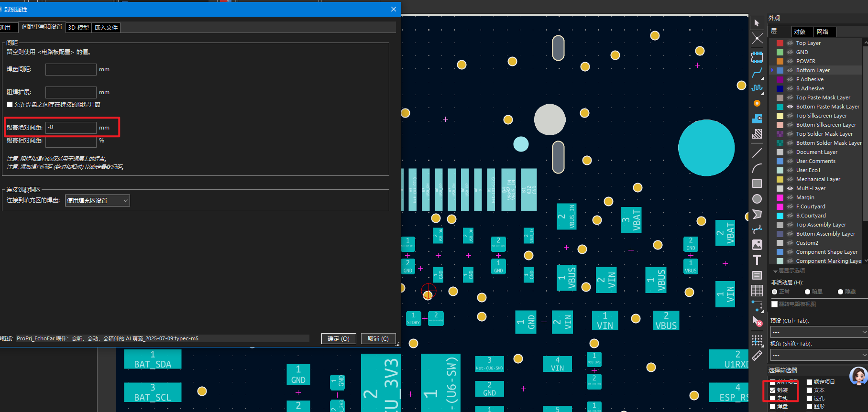Uncheck the 封装 selection filter

(773, 390)
